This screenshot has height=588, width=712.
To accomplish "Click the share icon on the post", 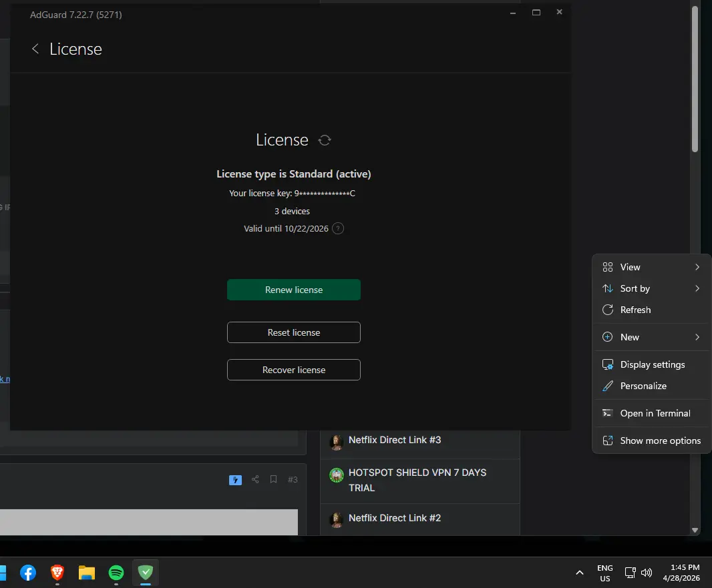I will [x=255, y=480].
